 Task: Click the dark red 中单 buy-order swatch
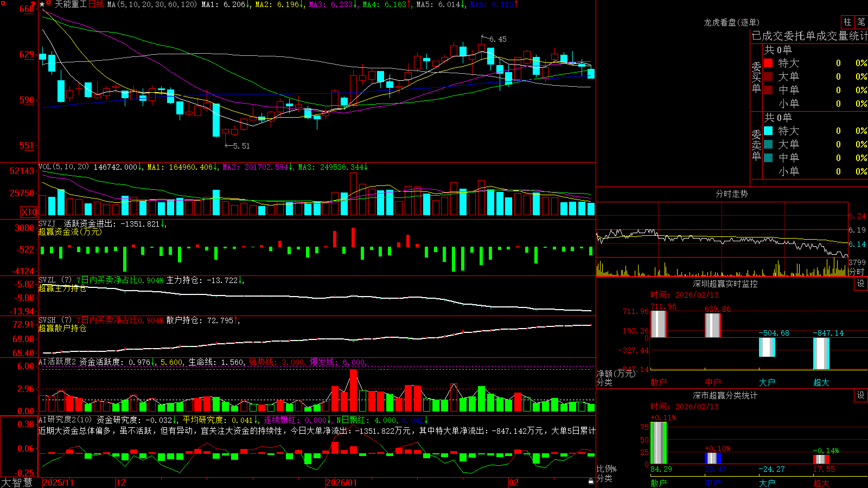tap(768, 90)
